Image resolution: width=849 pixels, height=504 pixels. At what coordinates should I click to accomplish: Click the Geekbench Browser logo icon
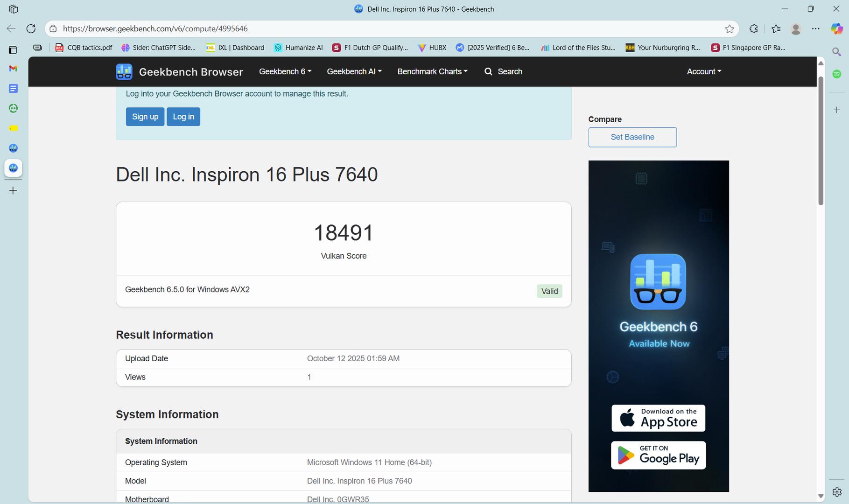(x=124, y=72)
